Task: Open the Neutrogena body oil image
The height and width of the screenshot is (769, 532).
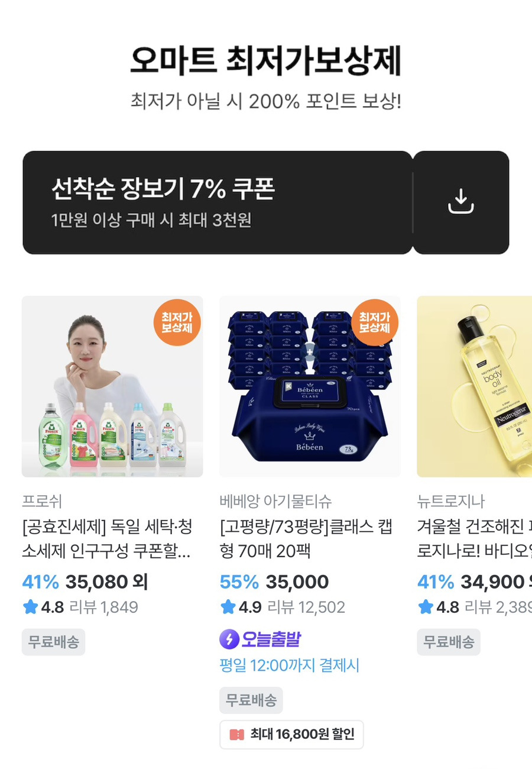Action: pyautogui.click(x=475, y=386)
